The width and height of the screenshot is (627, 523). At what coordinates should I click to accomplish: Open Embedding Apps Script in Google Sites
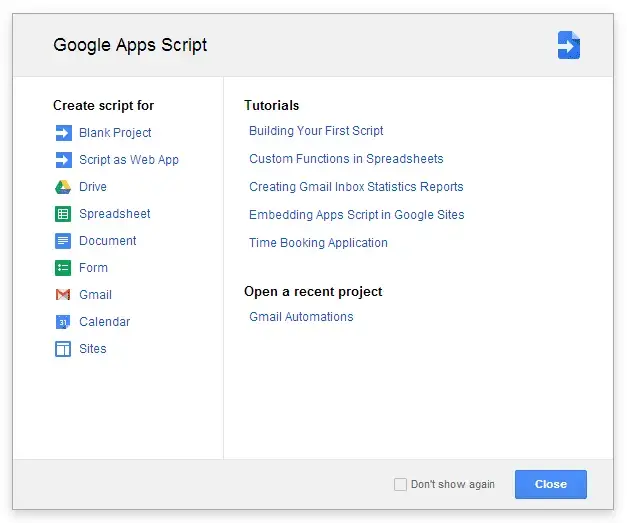pyautogui.click(x=356, y=215)
